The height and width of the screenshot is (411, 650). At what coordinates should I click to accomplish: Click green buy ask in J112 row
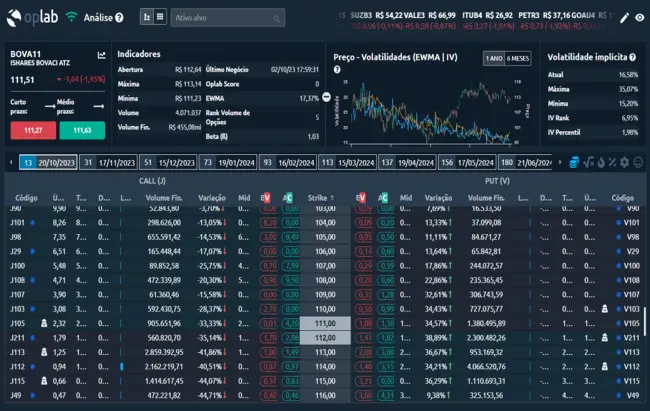click(291, 367)
